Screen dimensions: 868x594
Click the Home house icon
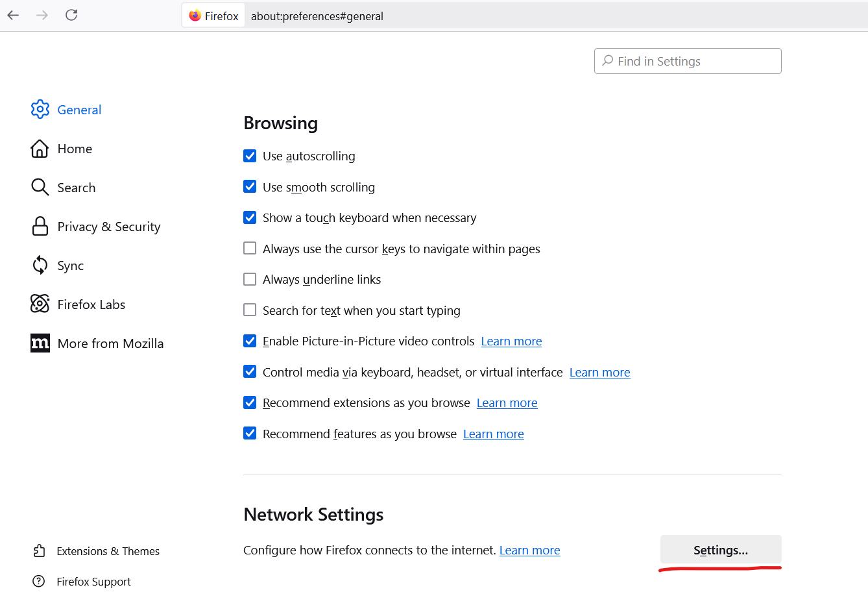[40, 149]
